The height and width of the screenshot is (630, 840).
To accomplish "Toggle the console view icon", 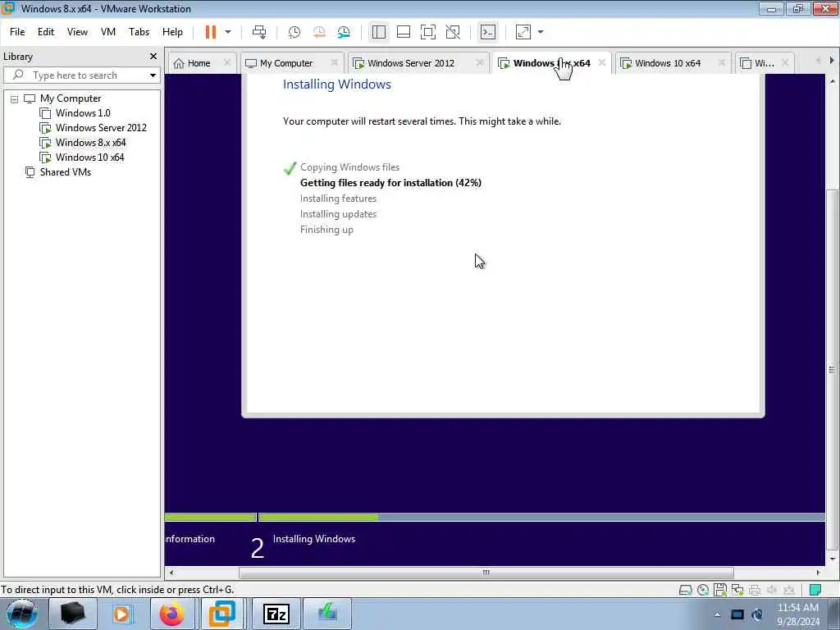I will click(488, 32).
